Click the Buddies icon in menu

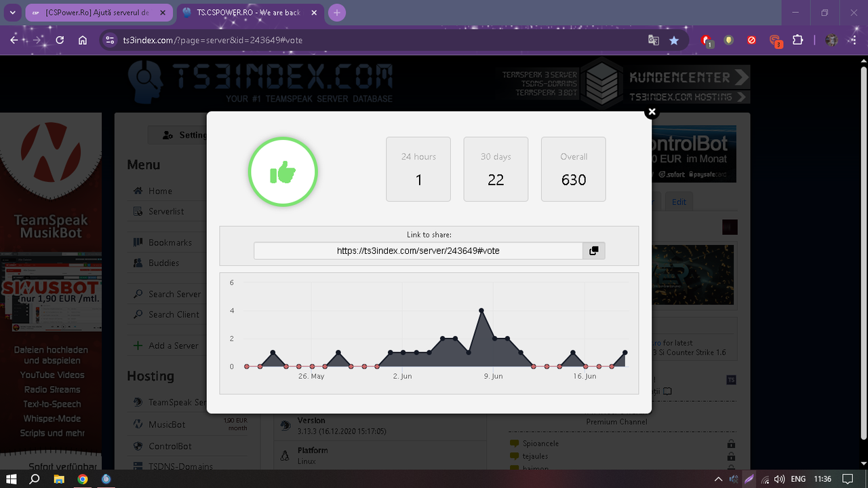[x=138, y=263]
